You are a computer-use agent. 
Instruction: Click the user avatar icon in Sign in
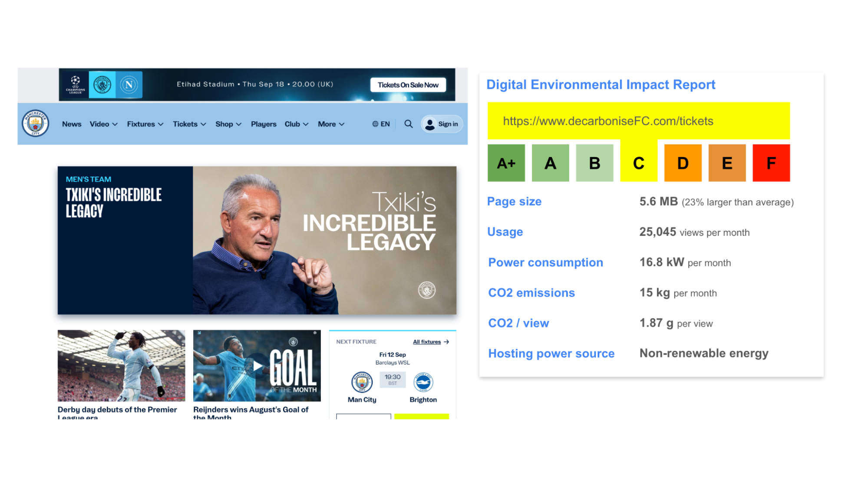tap(430, 124)
